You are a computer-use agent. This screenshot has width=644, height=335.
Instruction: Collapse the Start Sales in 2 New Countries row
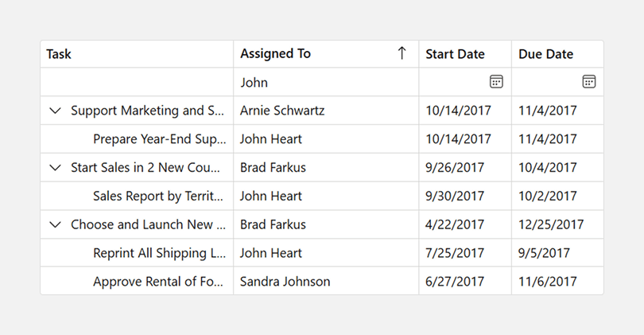tap(55, 168)
